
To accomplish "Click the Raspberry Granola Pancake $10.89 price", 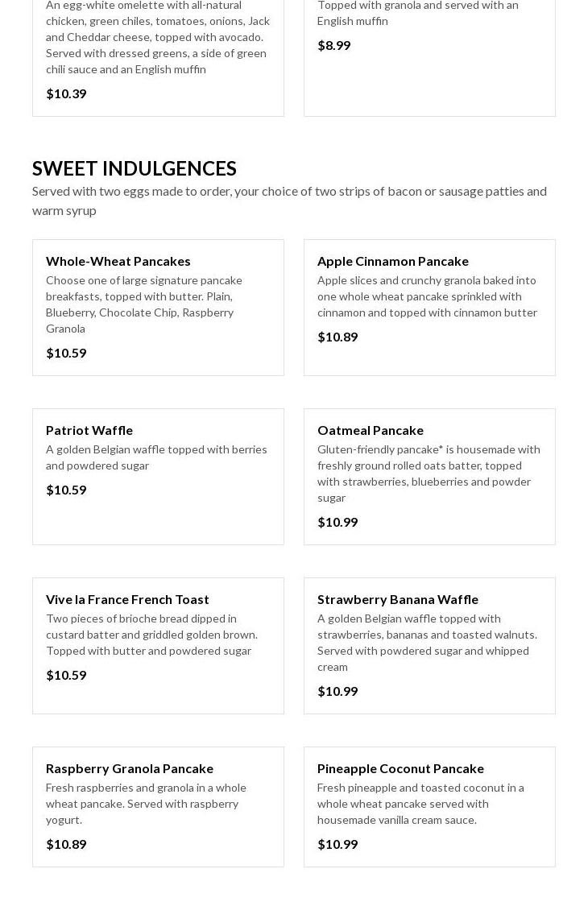I will click(66, 844).
